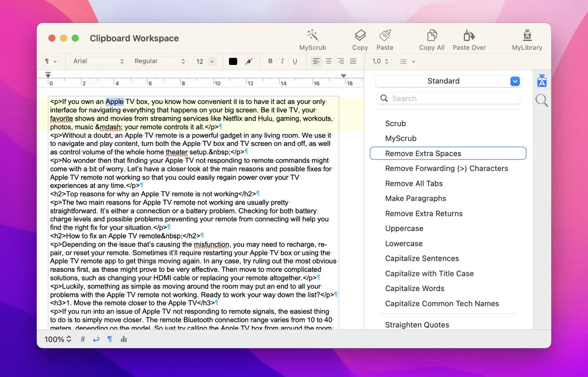This screenshot has height=377, width=588.
Task: Apply Capitalize with Title Case
Action: coord(429,274)
